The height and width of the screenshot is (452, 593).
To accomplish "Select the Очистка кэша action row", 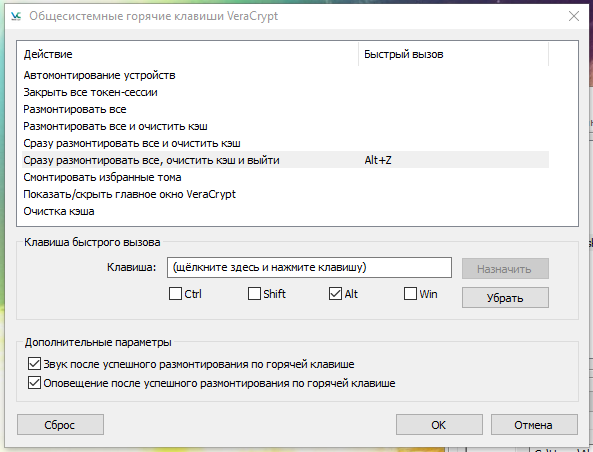I will point(285,211).
